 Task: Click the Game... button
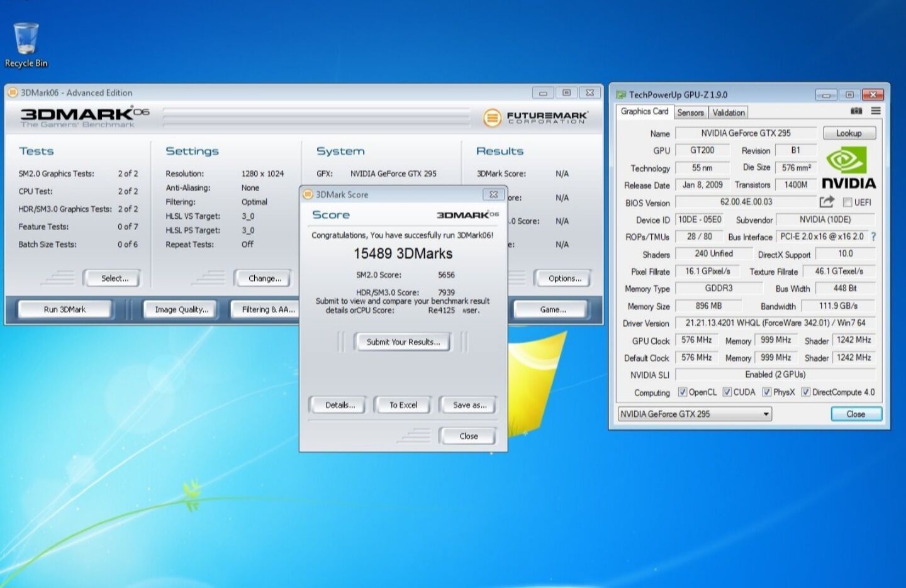[552, 309]
